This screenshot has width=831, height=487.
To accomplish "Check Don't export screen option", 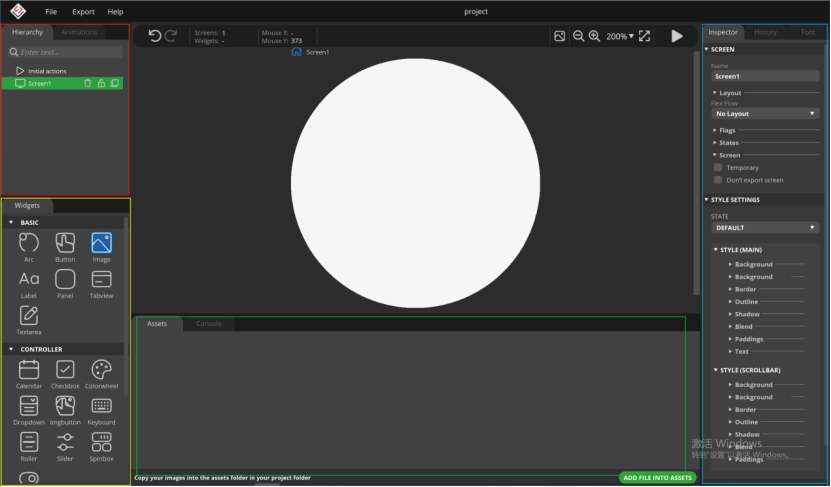I will pyautogui.click(x=718, y=180).
